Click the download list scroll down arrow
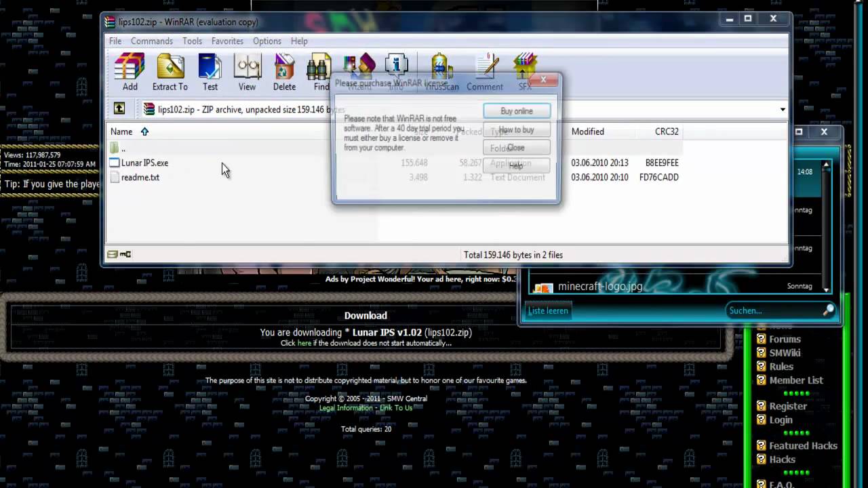The image size is (868, 488). [826, 289]
